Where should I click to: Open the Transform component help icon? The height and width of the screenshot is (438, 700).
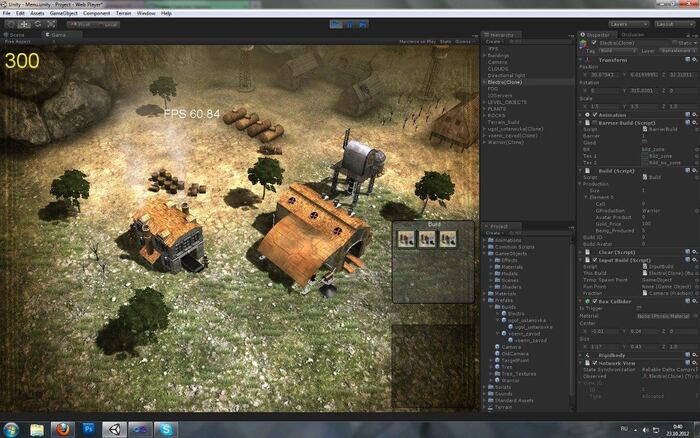(688, 59)
